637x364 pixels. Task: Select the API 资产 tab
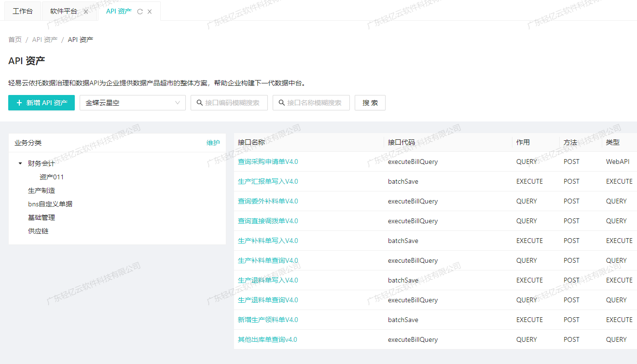coord(119,11)
